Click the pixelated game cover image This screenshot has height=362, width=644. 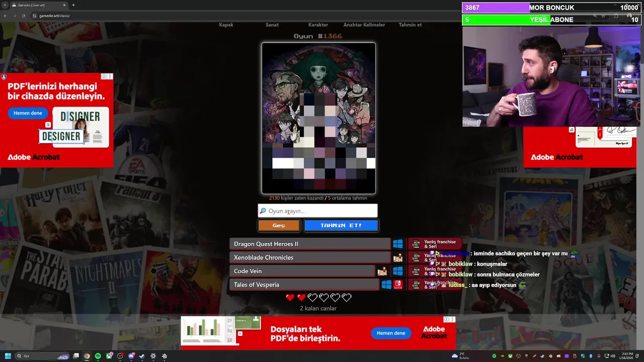click(x=318, y=118)
